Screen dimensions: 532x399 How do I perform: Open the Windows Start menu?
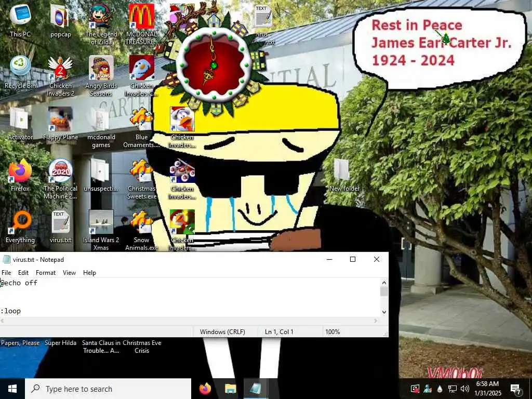pos(12,389)
